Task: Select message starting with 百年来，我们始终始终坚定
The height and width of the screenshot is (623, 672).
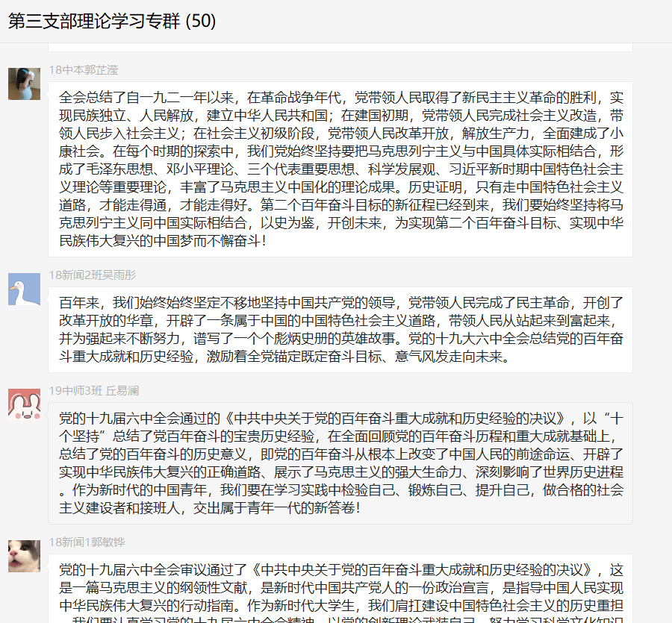Action: point(340,330)
